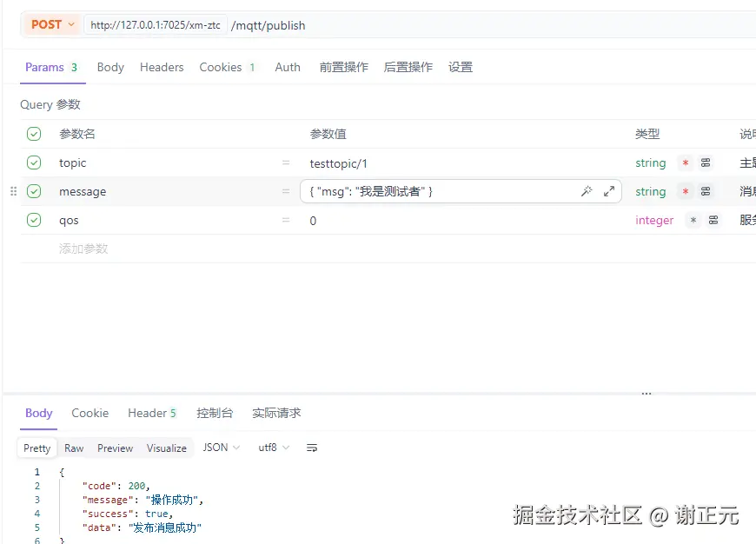
Task: Select the Visualize view button
Action: [166, 448]
